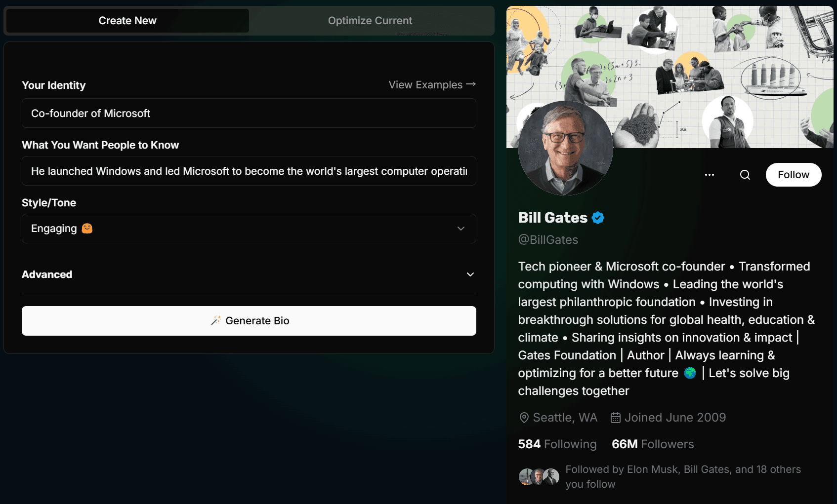The width and height of the screenshot is (837, 504).
Task: Click the @BillGates handle
Action: point(548,240)
